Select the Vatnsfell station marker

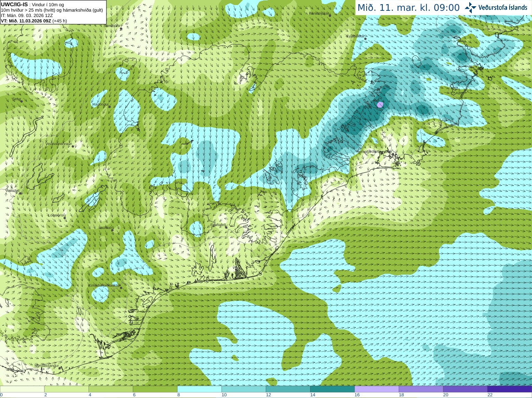[x=20, y=193]
